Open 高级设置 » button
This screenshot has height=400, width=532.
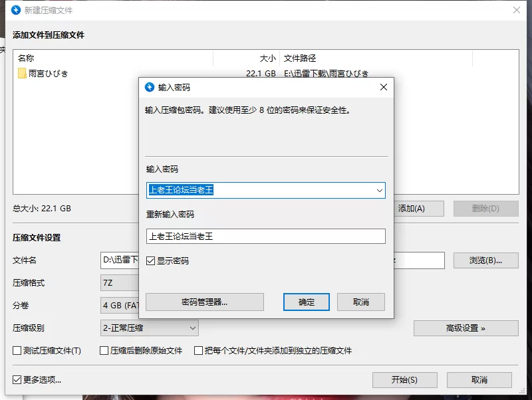(466, 328)
